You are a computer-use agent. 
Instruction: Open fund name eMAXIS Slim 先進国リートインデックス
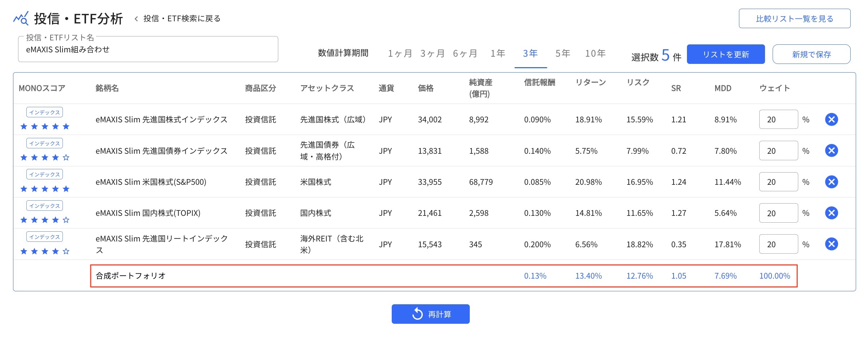point(162,244)
